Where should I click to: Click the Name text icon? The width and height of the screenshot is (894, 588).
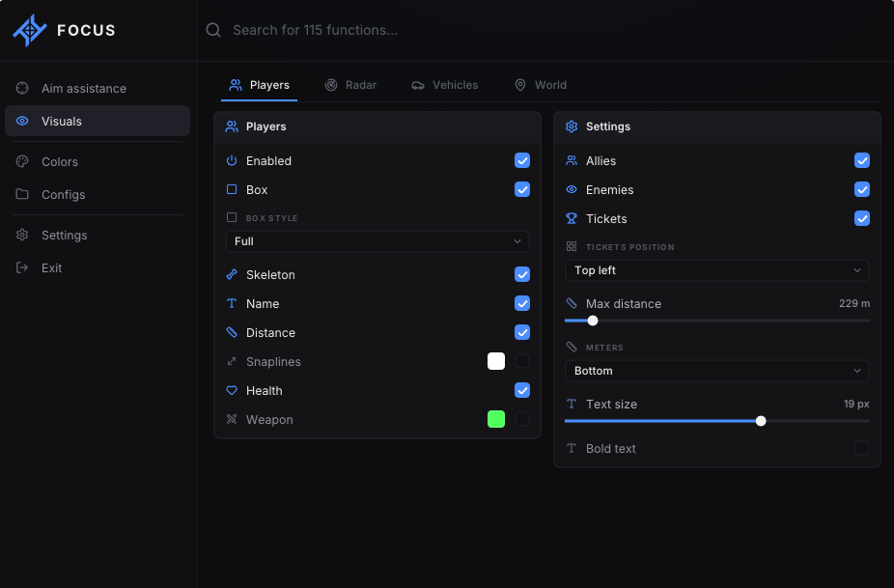(x=232, y=303)
